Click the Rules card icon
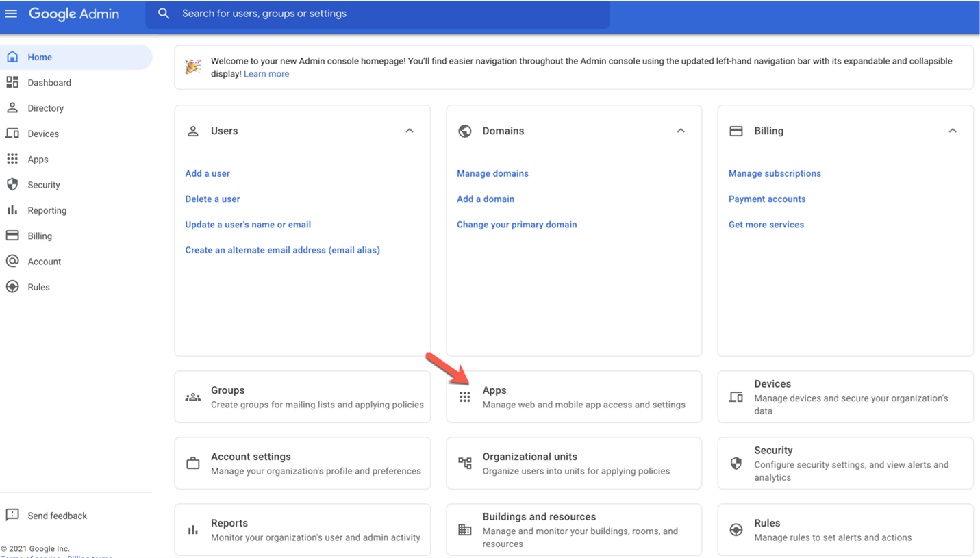The height and width of the screenshot is (558, 980). coord(736,530)
